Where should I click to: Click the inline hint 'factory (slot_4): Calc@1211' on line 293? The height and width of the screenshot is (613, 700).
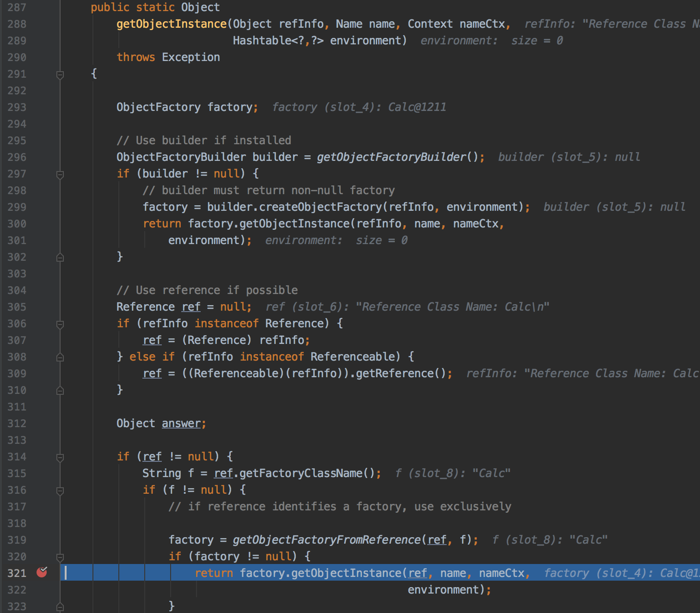coord(359,107)
